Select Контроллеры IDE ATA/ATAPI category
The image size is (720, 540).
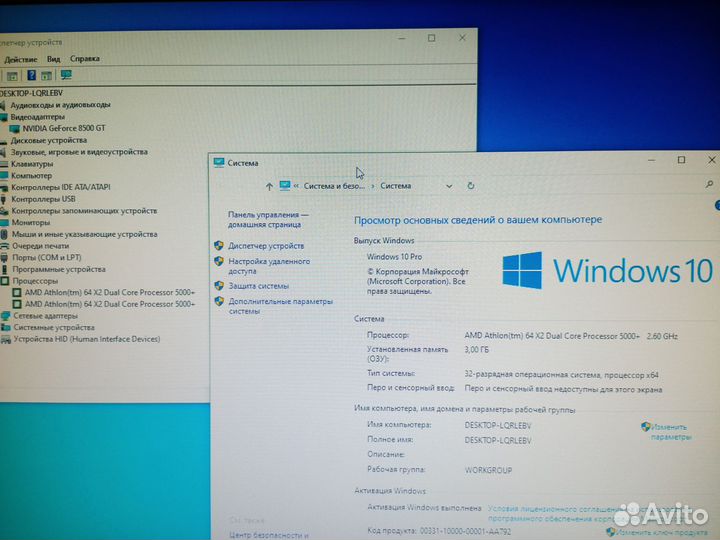pyautogui.click(x=61, y=187)
